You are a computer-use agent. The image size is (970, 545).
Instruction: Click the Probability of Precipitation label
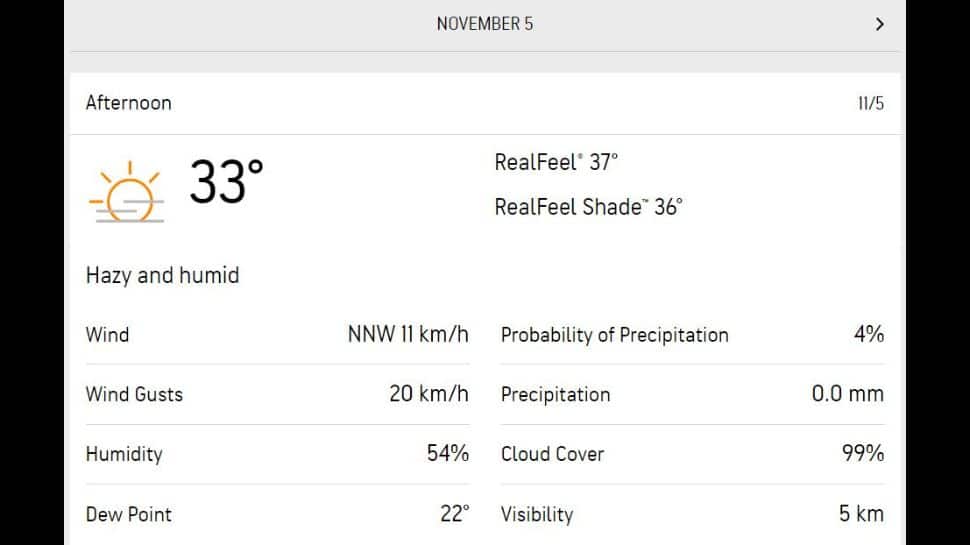click(x=615, y=335)
